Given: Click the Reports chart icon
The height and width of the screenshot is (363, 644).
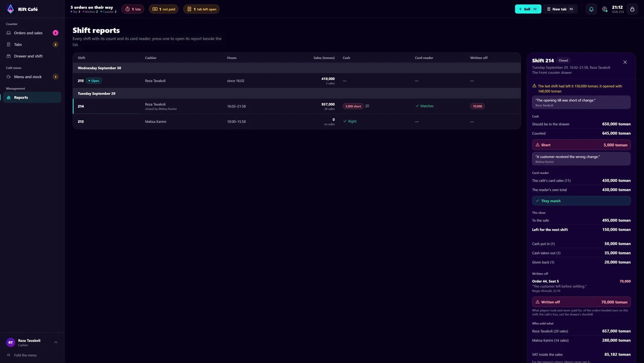Looking at the screenshot, I should coord(8,97).
